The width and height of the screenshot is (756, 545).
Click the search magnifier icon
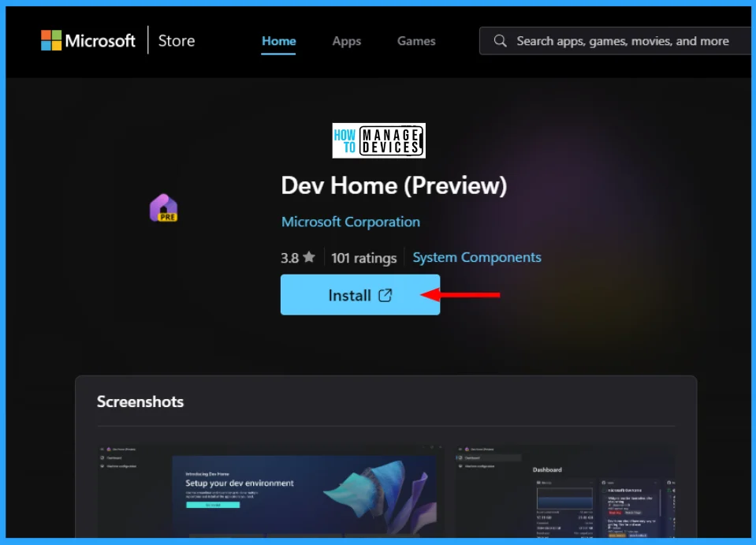click(x=500, y=41)
